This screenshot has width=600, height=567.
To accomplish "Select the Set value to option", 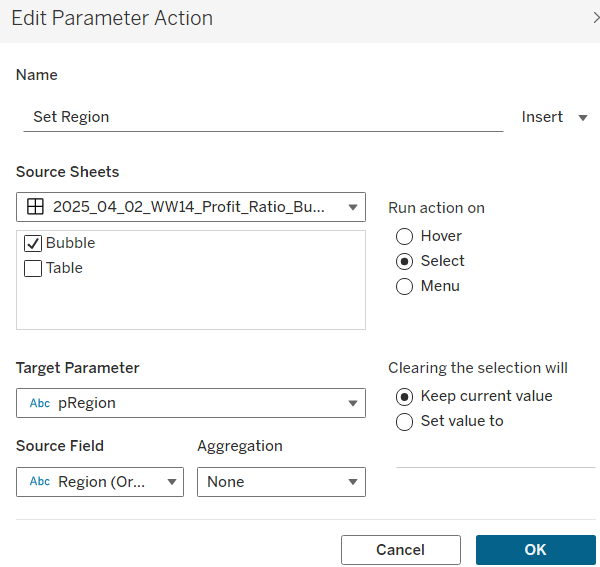I will [405, 421].
